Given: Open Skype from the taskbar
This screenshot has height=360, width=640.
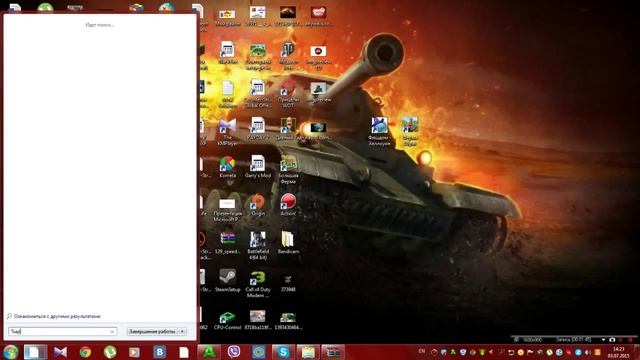Looking at the screenshot, I should tap(283, 352).
